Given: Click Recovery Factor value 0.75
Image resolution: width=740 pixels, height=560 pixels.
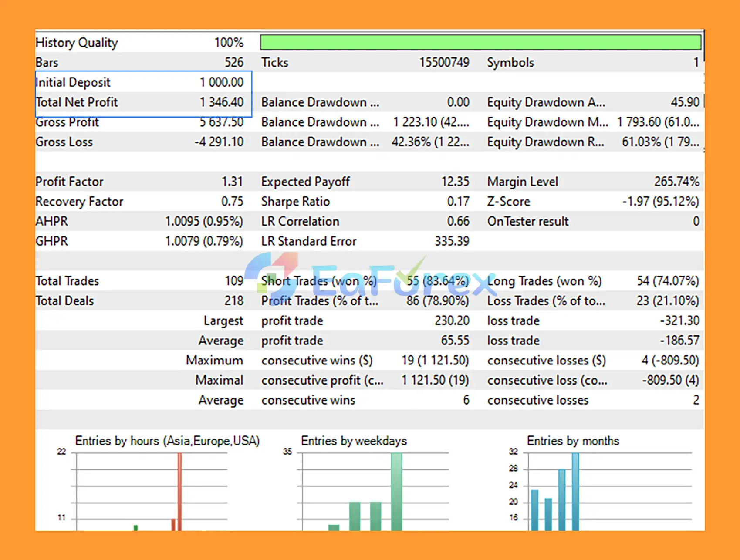Looking at the screenshot, I should tap(232, 202).
